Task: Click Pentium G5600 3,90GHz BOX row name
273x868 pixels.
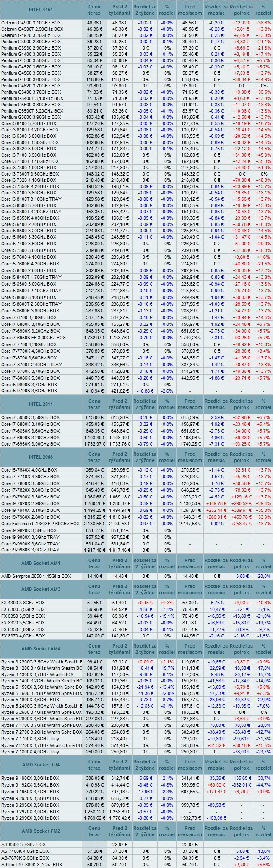Action: 31,117
